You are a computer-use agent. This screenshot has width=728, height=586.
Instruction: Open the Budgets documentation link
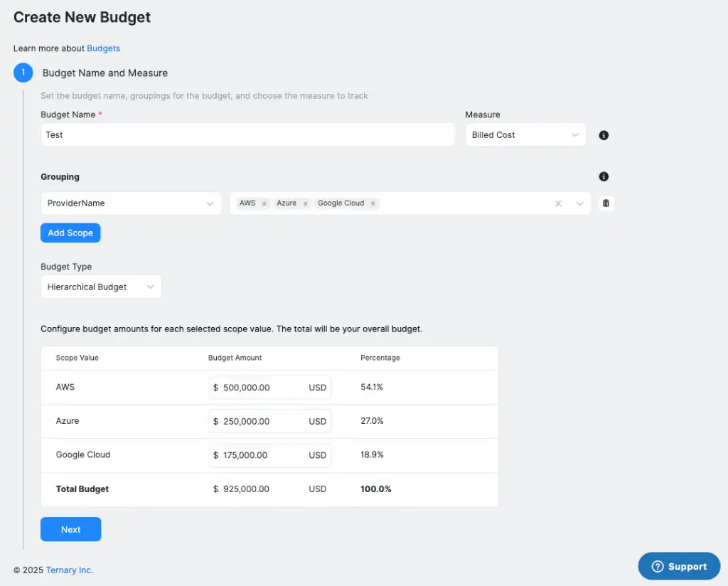[103, 48]
